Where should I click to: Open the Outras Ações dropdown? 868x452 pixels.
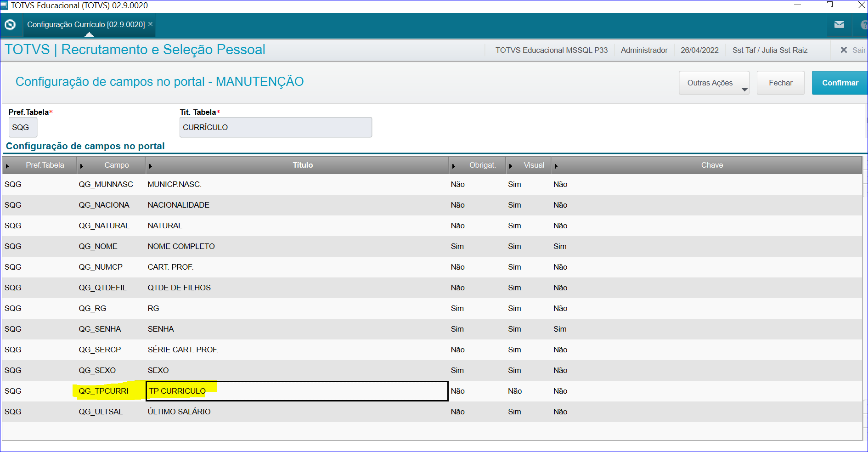[714, 83]
